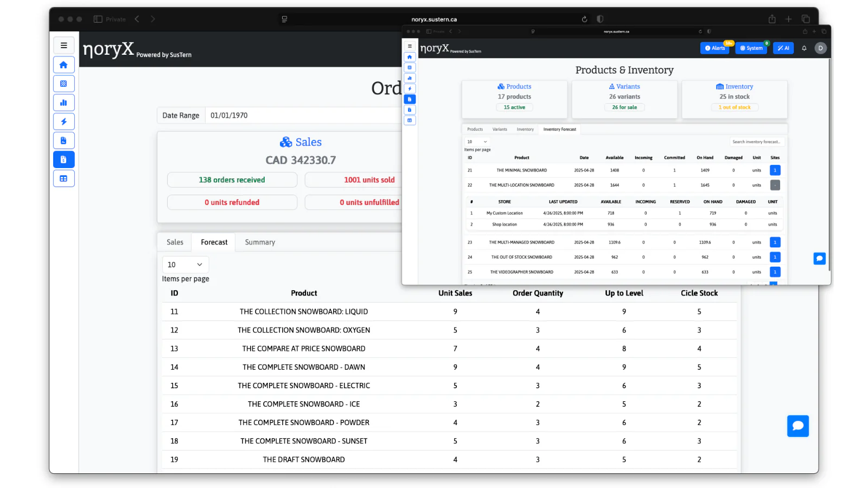Open the bar chart analytics sidebar icon

point(63,102)
